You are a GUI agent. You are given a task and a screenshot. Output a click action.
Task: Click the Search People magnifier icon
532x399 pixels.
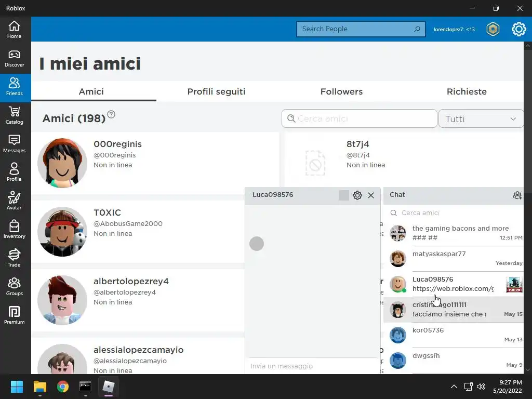tap(417, 29)
